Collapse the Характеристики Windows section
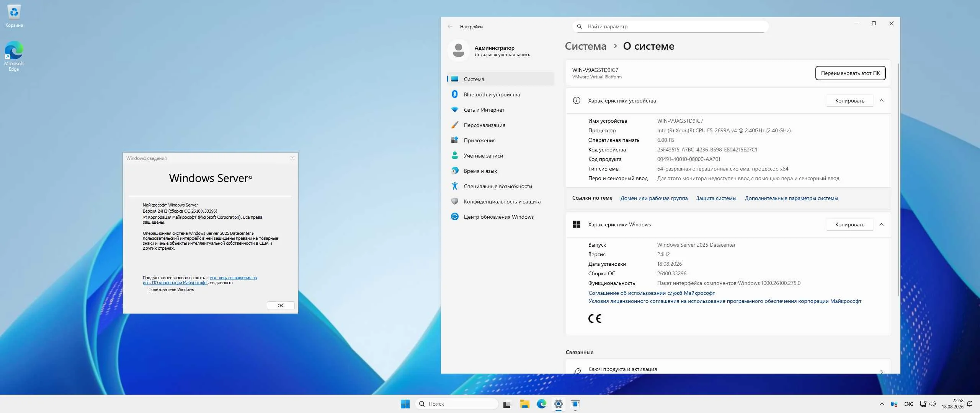 pos(882,224)
